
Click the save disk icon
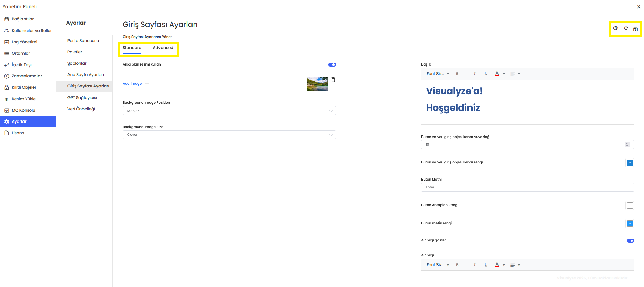[635, 29]
